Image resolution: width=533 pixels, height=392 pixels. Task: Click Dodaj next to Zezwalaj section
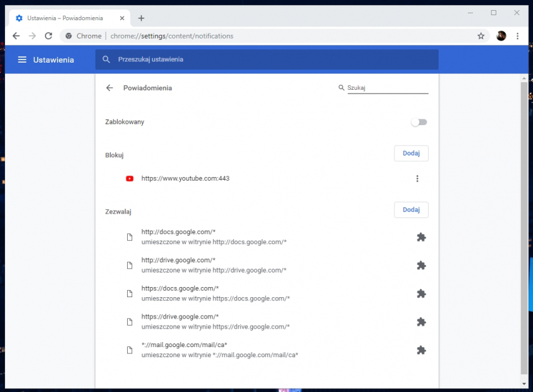pos(411,209)
